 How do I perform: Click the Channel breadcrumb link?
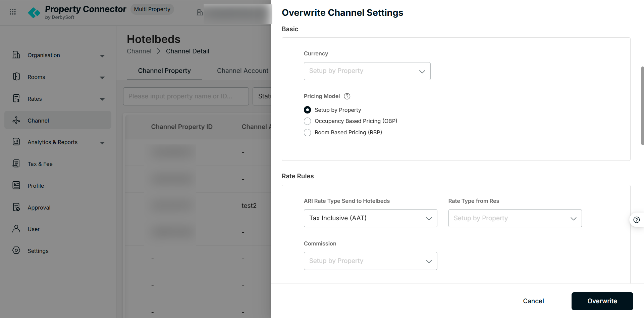139,51
